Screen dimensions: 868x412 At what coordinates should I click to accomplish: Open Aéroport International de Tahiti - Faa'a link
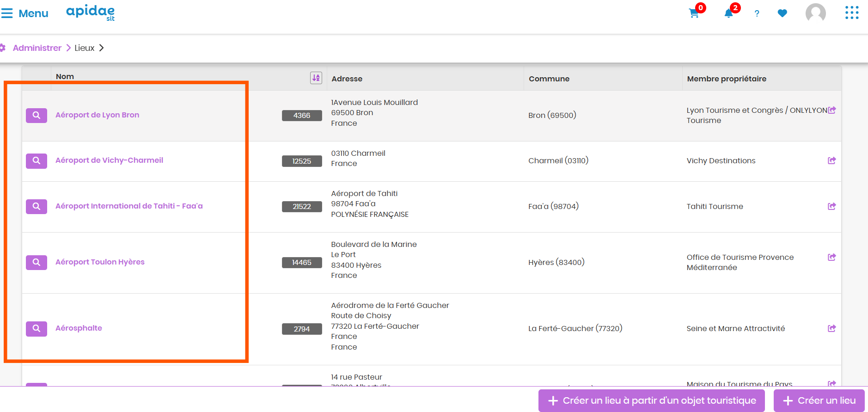[x=129, y=206]
